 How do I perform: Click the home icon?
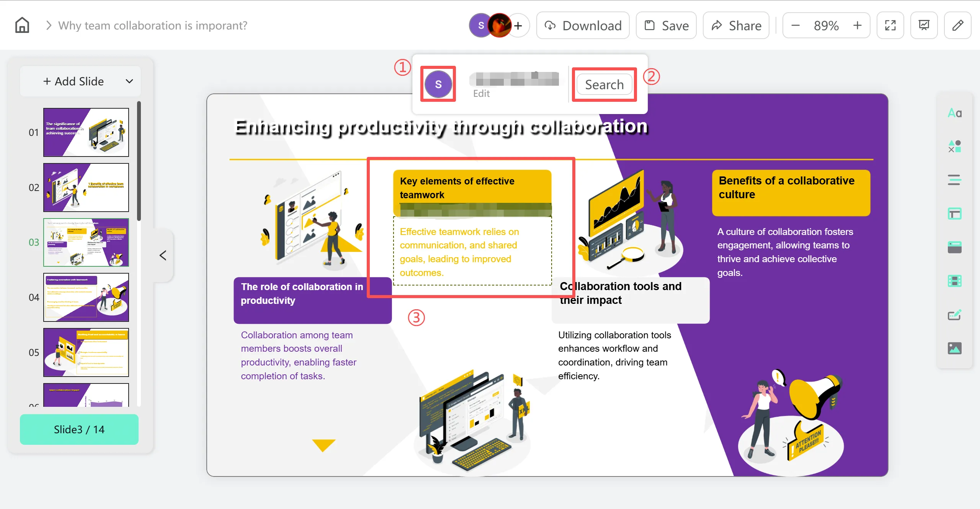[x=22, y=25]
